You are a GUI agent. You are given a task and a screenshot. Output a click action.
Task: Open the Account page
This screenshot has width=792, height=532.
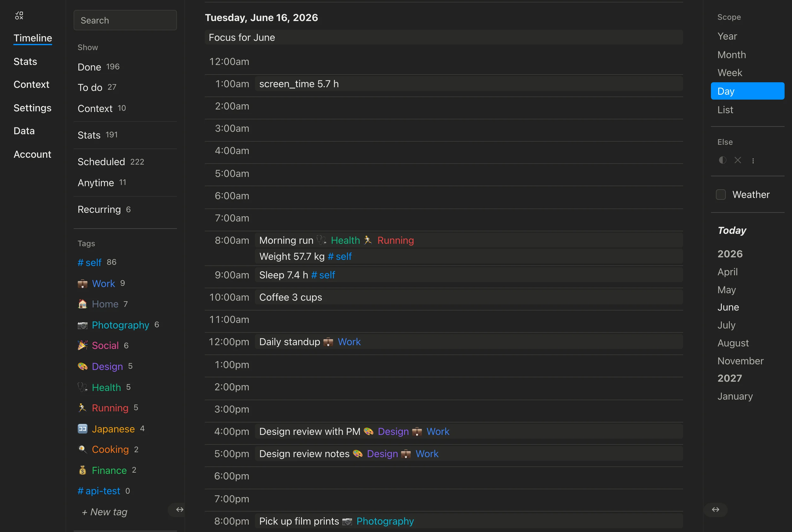coord(32,154)
